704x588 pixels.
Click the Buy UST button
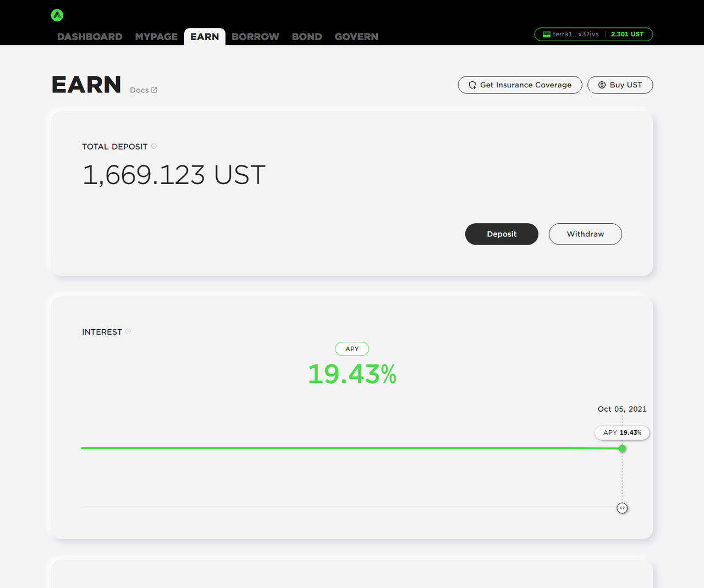(620, 85)
